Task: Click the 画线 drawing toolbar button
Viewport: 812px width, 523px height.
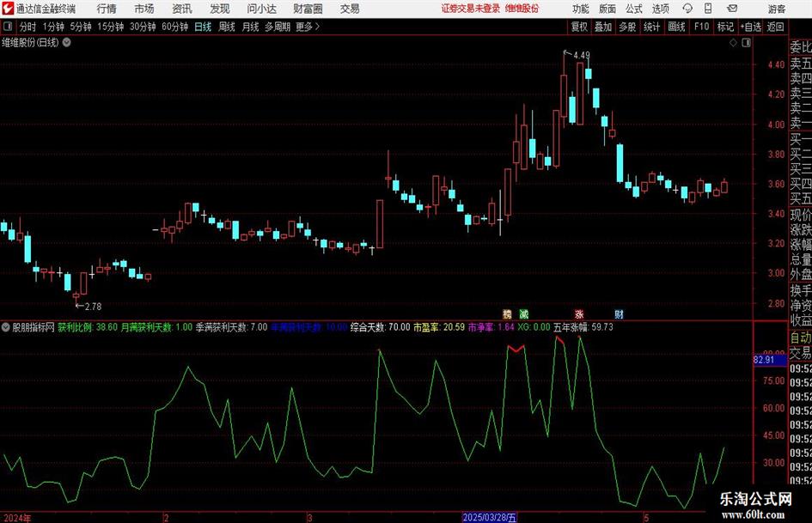Action: click(677, 27)
